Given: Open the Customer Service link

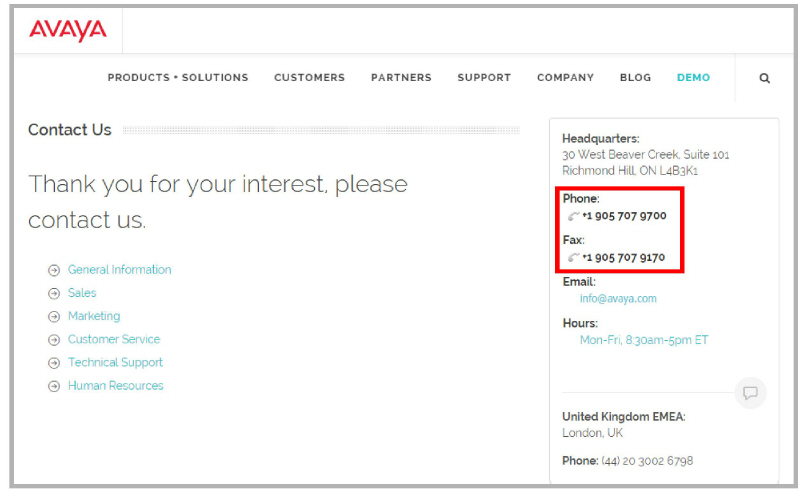Looking at the screenshot, I should pos(114,339).
